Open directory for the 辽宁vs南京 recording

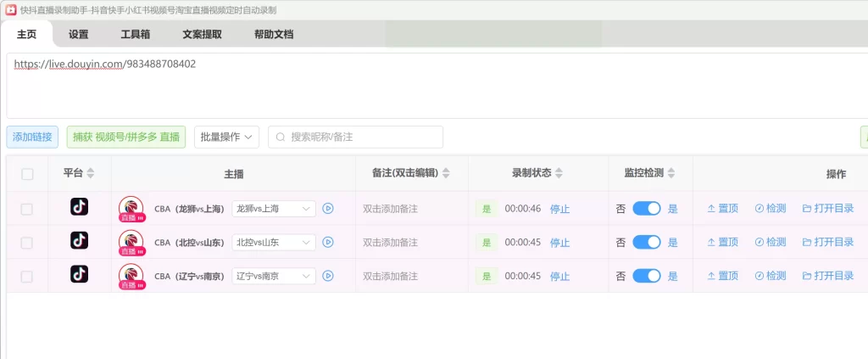[x=827, y=276]
